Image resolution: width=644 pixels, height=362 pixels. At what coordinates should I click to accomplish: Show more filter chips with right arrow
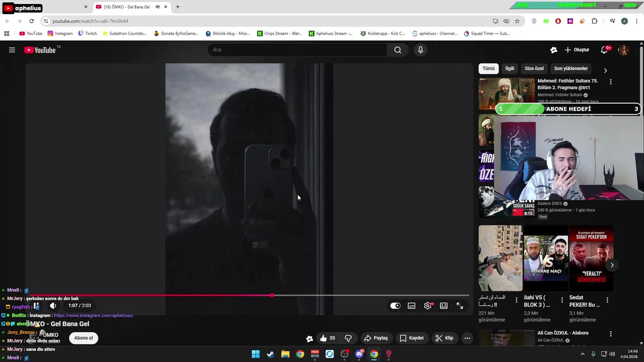pyautogui.click(x=605, y=70)
